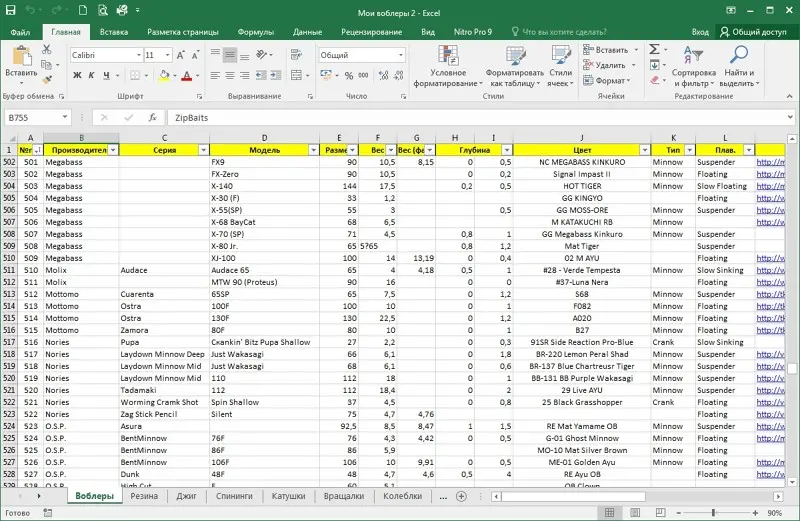The image size is (800, 521).
Task: Open filter dropdown for Серия column
Action: pyautogui.click(x=204, y=150)
